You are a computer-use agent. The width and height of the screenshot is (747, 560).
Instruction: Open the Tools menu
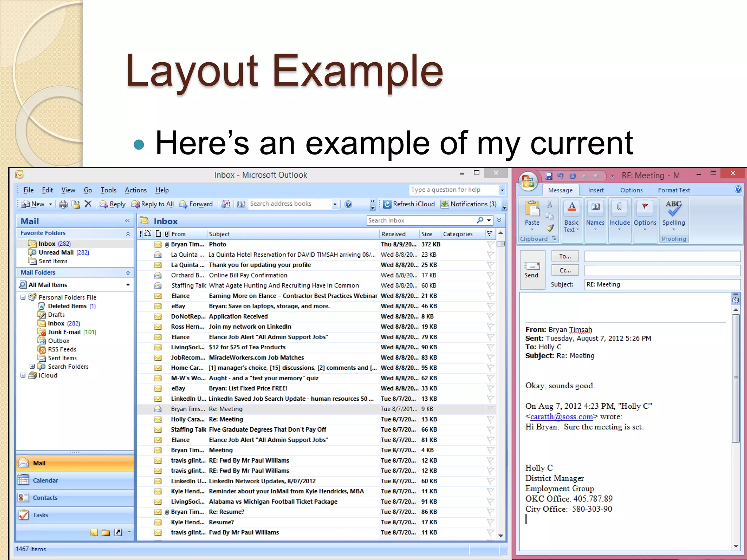[x=108, y=190]
